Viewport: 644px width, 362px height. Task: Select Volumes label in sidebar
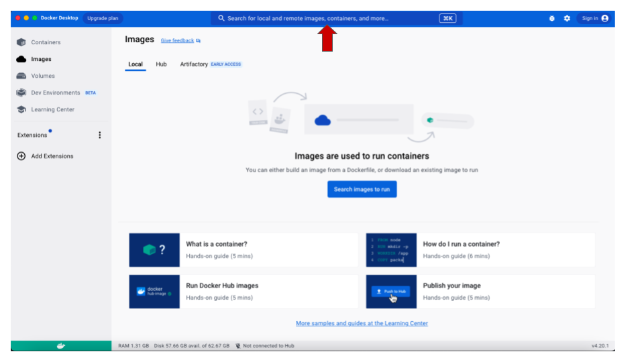43,76
